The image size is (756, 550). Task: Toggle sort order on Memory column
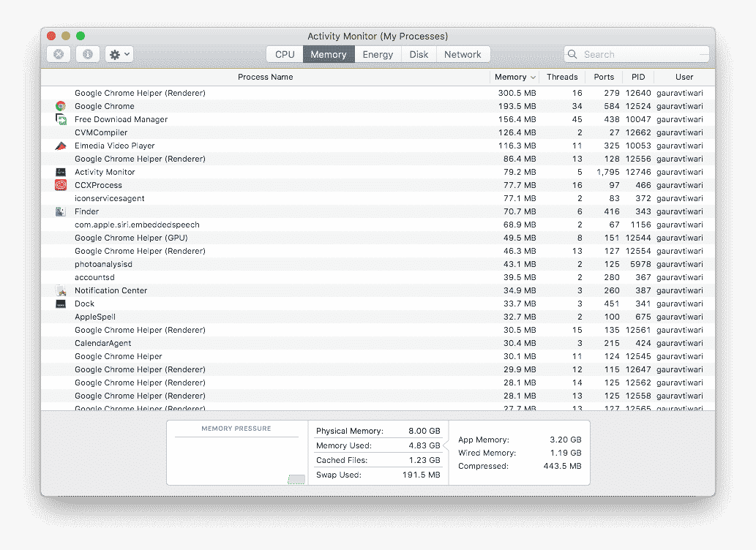point(515,77)
